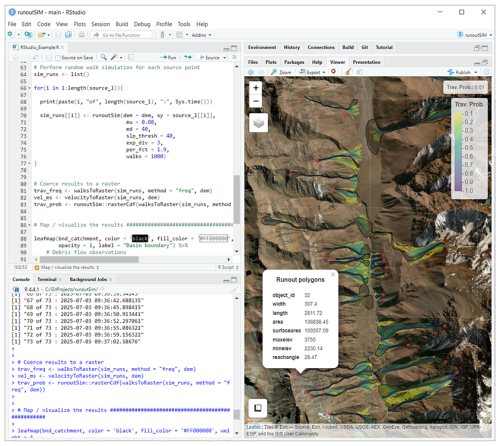Open the Export dropdown in Viewer
This screenshot has height=446, width=500.
point(312,72)
